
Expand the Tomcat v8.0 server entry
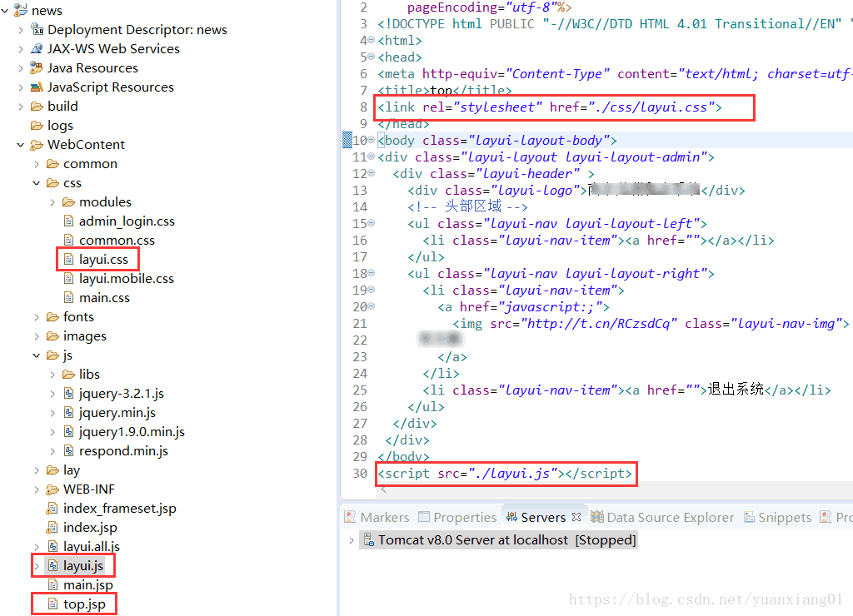352,540
